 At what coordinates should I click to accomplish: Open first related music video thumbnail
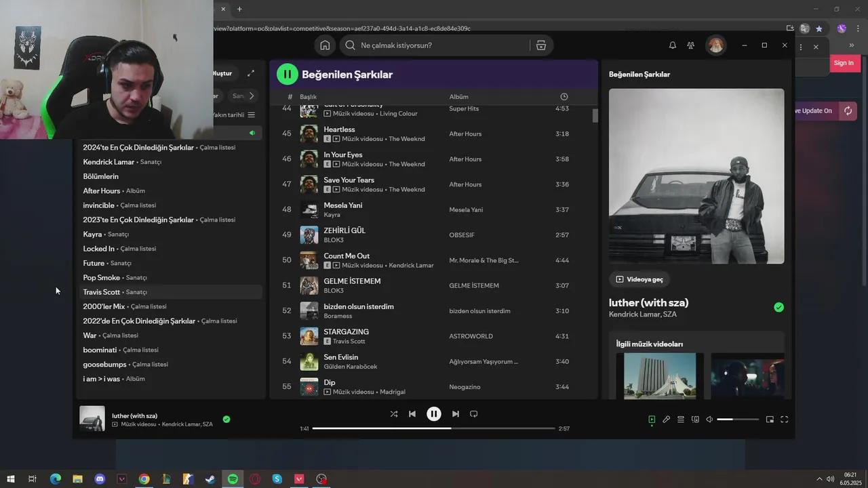coord(660,376)
